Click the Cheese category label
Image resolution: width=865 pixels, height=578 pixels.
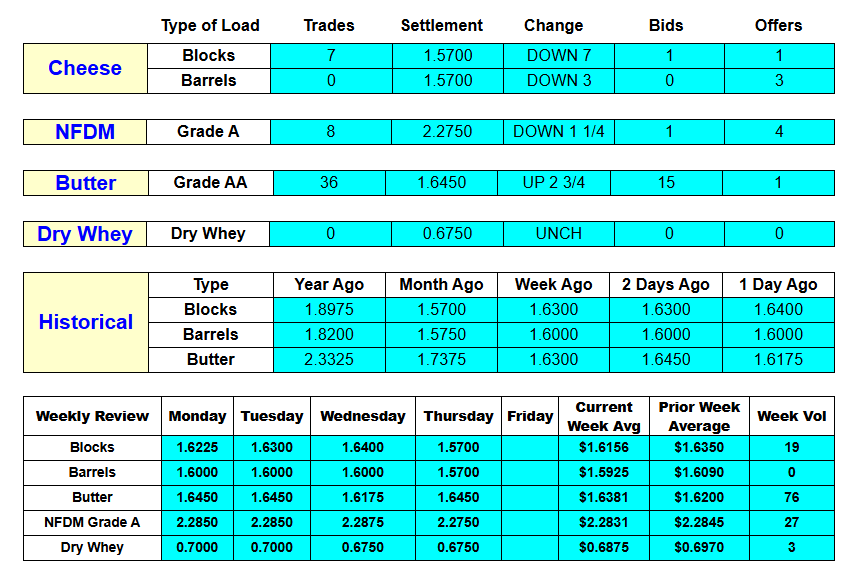85,68
